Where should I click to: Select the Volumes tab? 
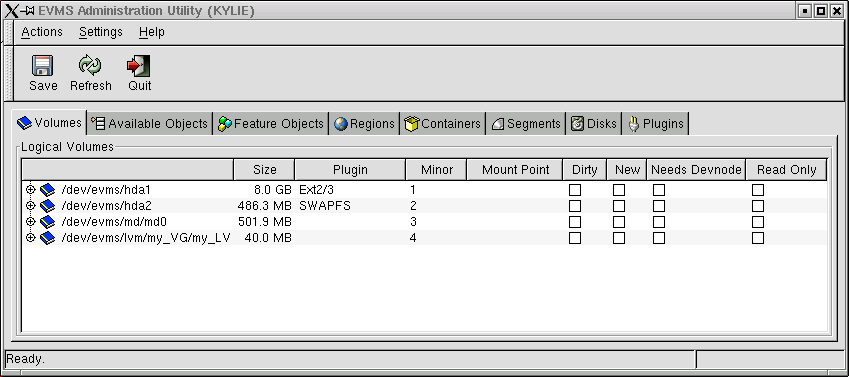pyautogui.click(x=49, y=122)
